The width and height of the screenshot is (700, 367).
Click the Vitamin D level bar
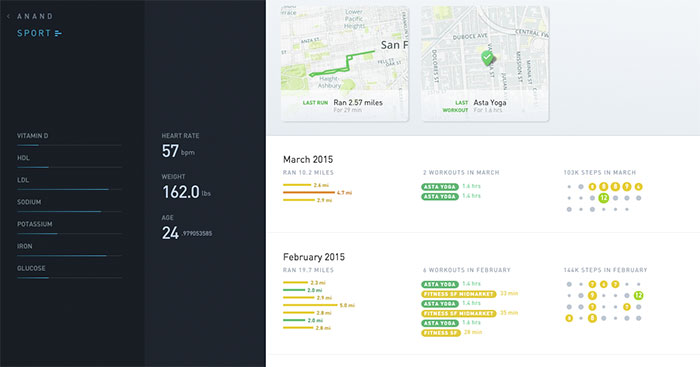click(69, 146)
